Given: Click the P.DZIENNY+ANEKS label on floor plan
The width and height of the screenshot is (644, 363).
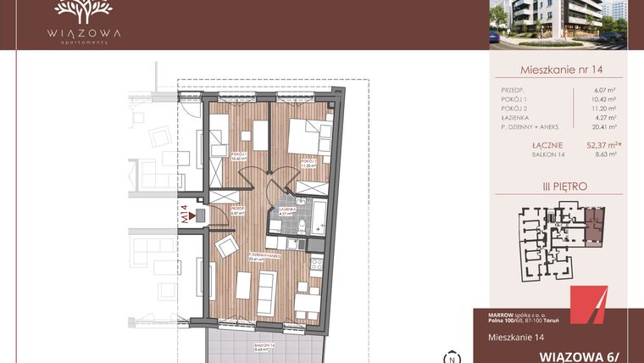Looking at the screenshot, I should pyautogui.click(x=264, y=257).
